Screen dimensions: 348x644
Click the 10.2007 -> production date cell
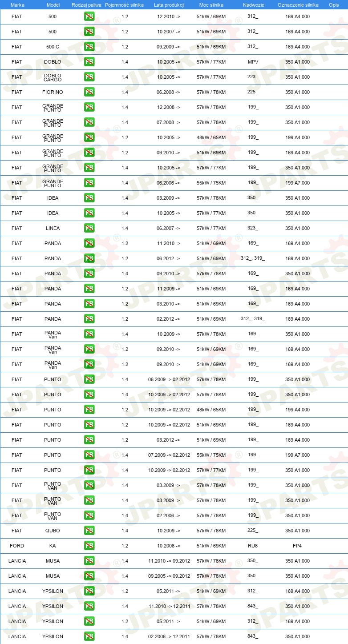(x=169, y=32)
